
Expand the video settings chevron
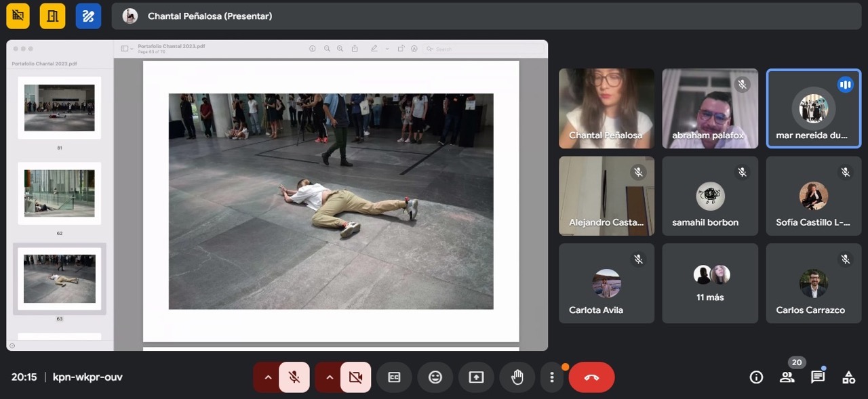click(330, 377)
